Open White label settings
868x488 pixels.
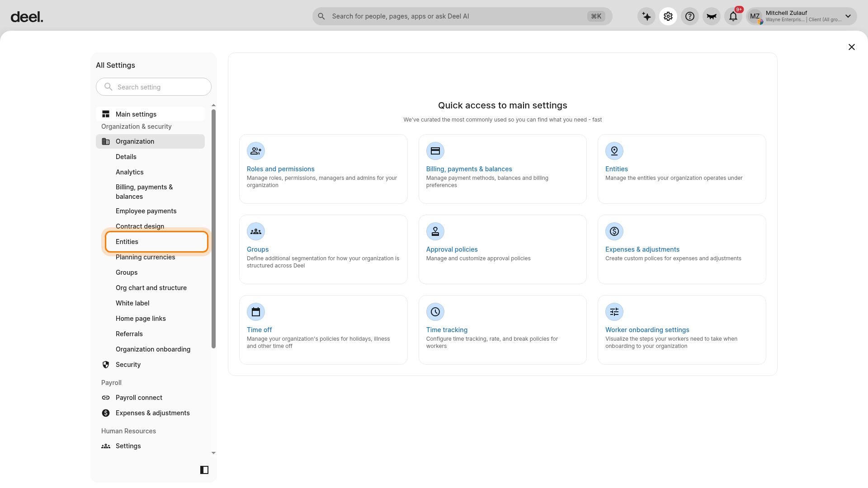[132, 303]
